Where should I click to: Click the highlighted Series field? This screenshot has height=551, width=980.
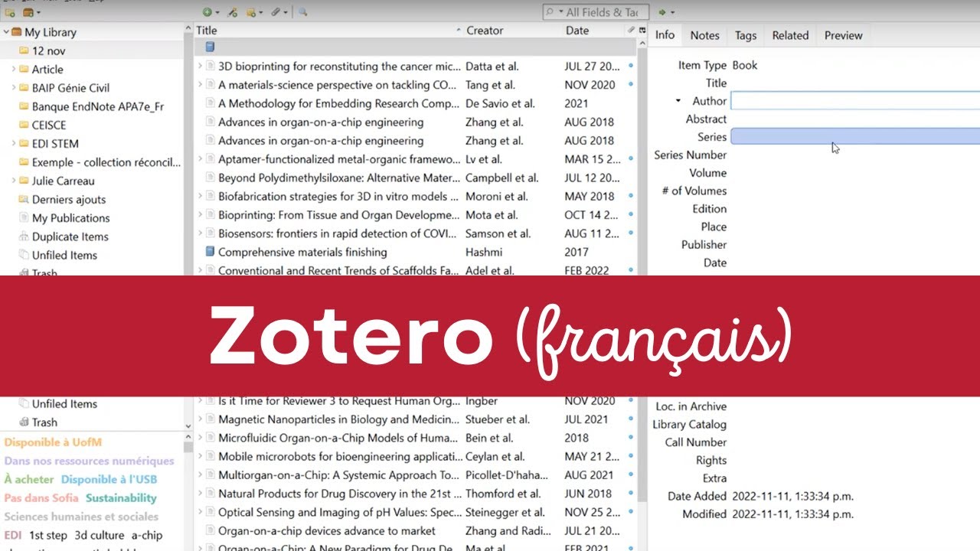coord(855,136)
